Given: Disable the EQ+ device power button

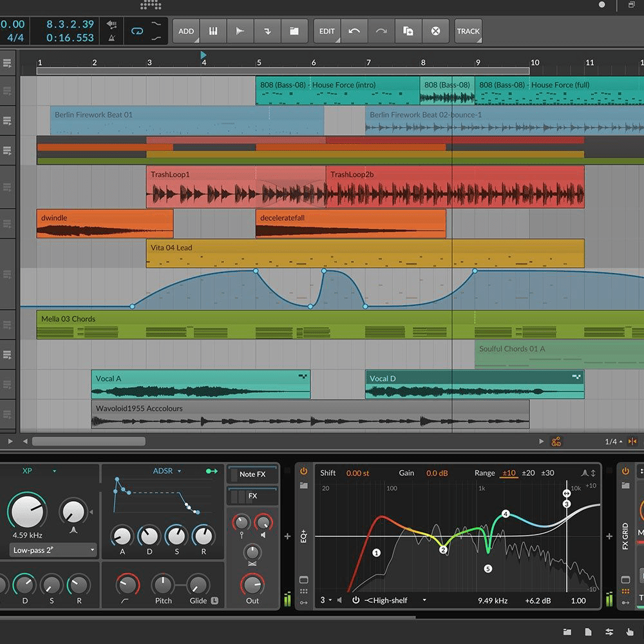Looking at the screenshot, I should (303, 471).
